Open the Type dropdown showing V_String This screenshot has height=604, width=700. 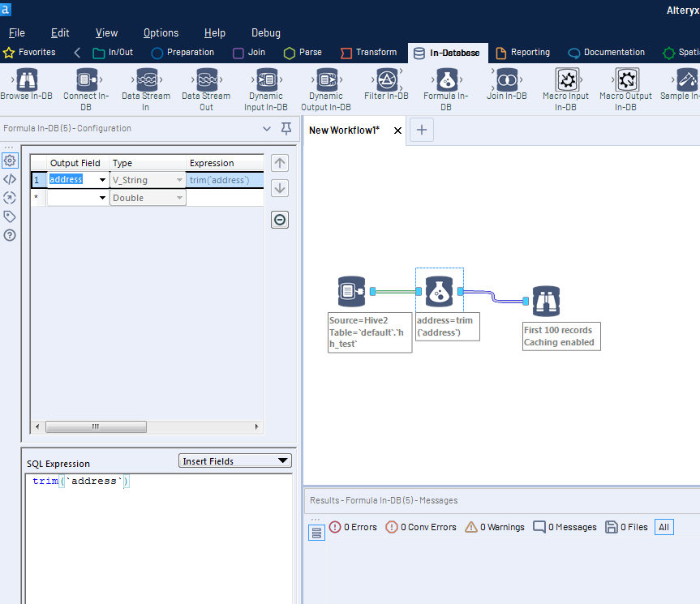coord(178,179)
